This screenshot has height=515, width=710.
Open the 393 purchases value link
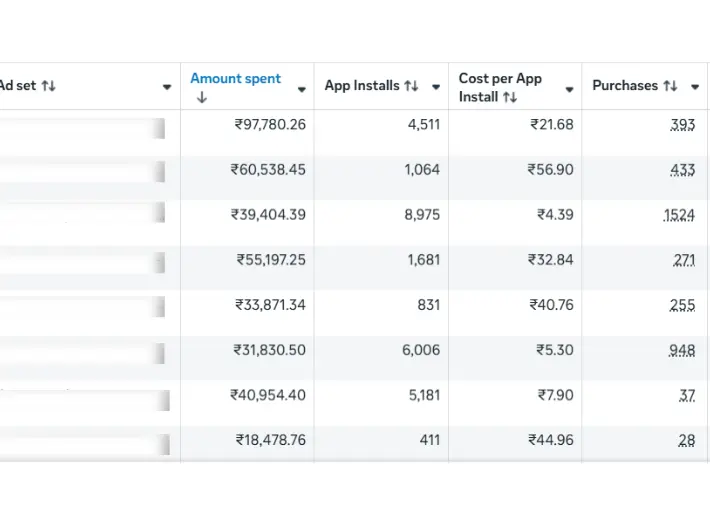682,125
